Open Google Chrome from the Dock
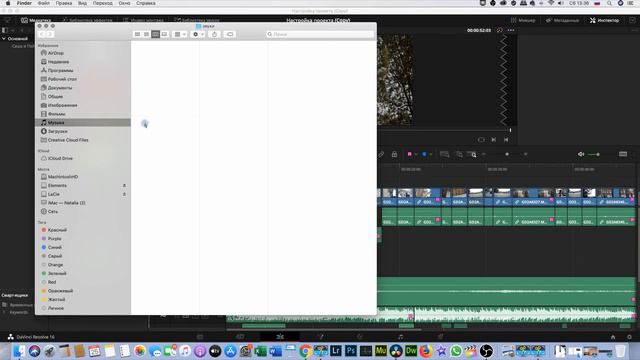The height and width of the screenshot is (360, 640). tap(305, 351)
